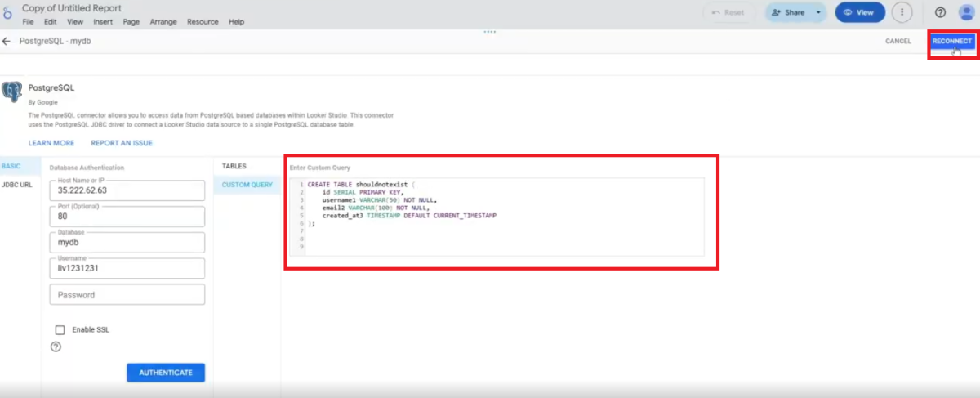Screen dimensions: 980x398
Task: Open the three-dot more options menu
Action: [902, 12]
